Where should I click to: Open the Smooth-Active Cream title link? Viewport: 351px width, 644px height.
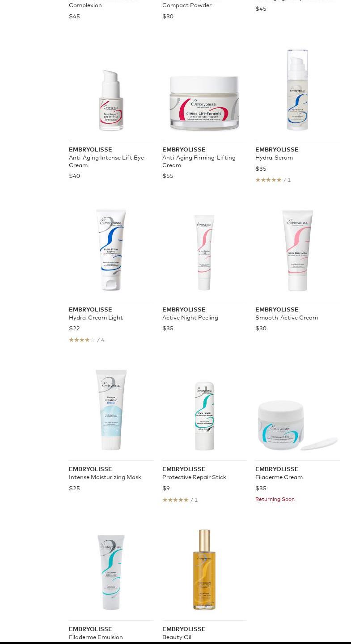pos(287,318)
